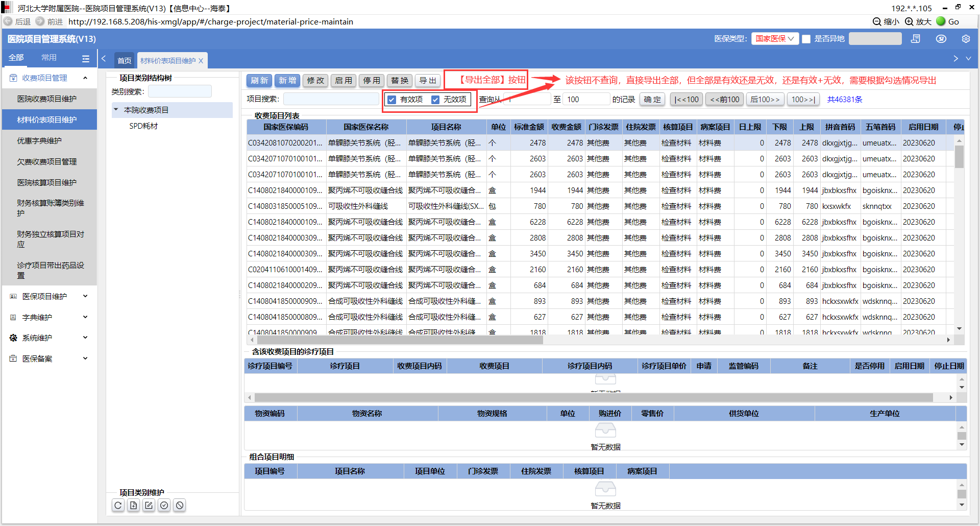Click the edit pencil icon under 项目类别维护

(x=149, y=506)
